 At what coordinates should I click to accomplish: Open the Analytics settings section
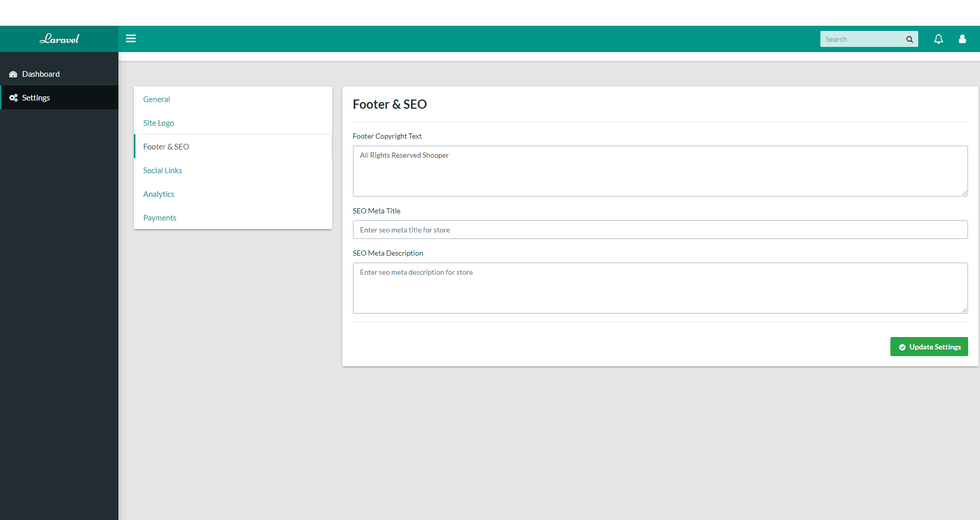[159, 194]
